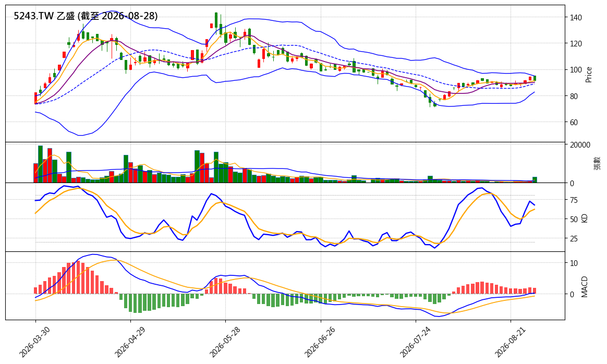Click the 80 tick on the Price axis
The image size is (607, 364).
[x=574, y=96]
